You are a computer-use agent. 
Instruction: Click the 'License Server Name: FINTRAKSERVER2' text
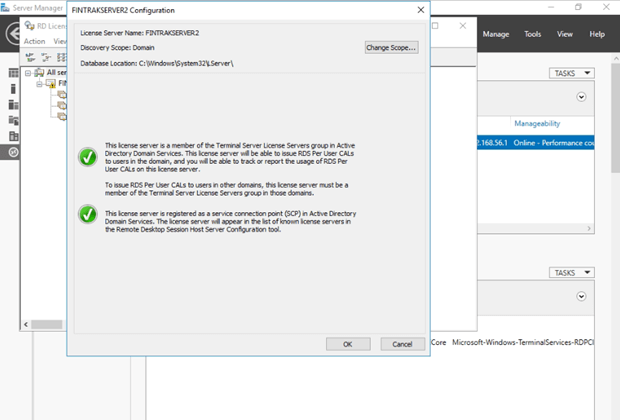click(x=140, y=33)
